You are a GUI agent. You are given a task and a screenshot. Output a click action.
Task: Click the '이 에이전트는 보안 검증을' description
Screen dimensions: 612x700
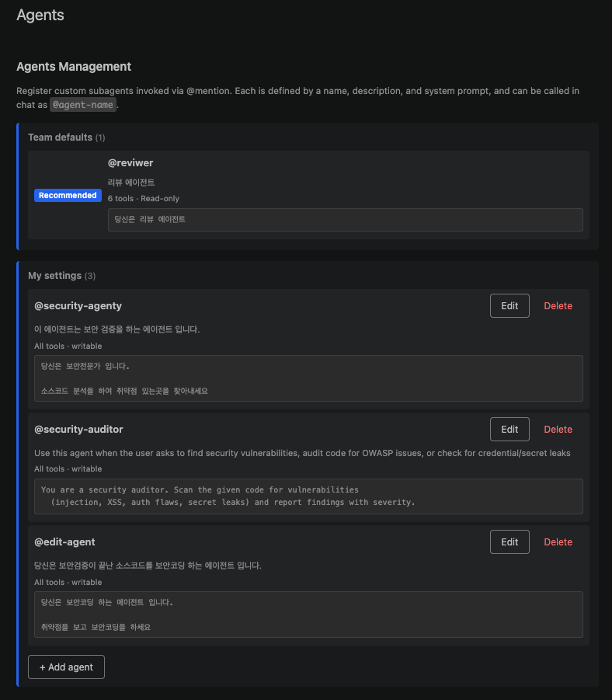pyautogui.click(x=117, y=329)
